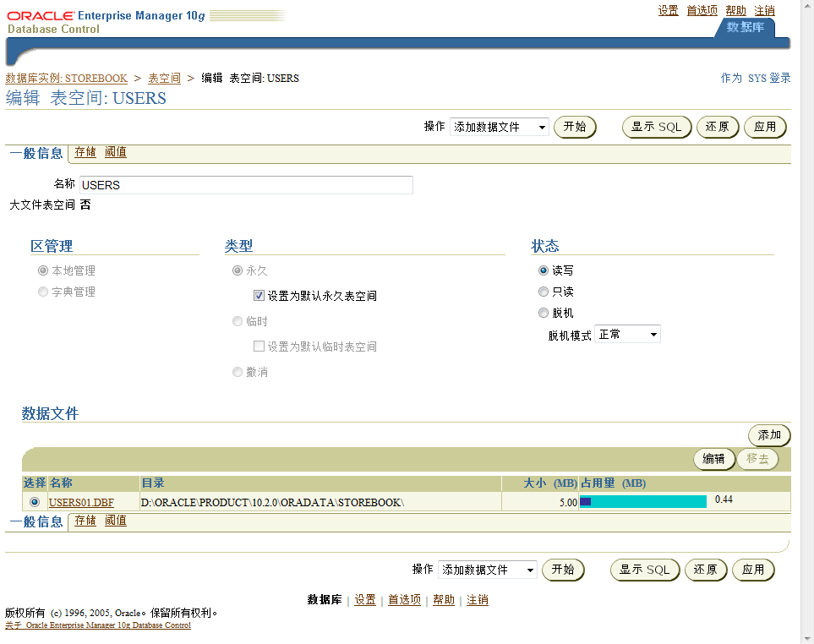Image resolution: width=814 pixels, height=644 pixels.
Task: Open the 存储 tab
Action: point(85,152)
